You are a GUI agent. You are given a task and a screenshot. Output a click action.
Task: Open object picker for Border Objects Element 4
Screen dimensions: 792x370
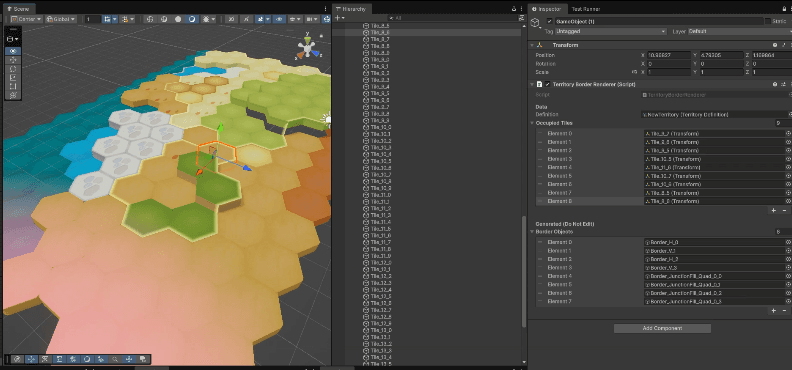[788, 276]
